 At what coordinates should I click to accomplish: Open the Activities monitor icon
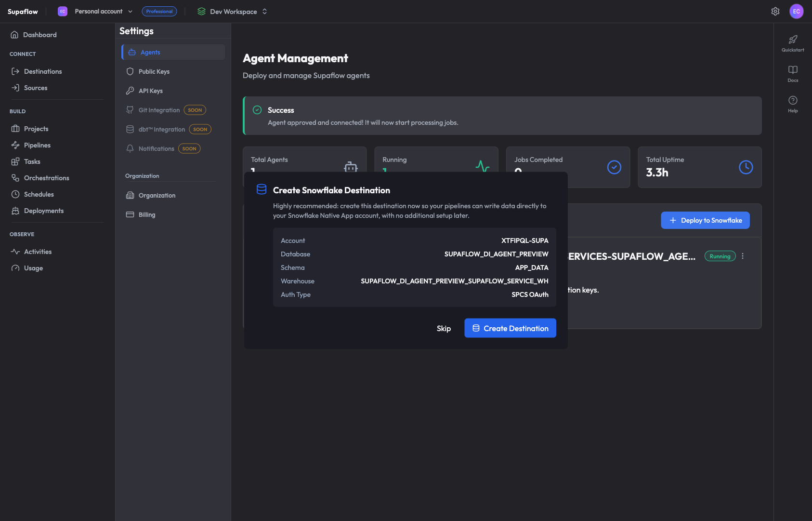click(x=14, y=251)
